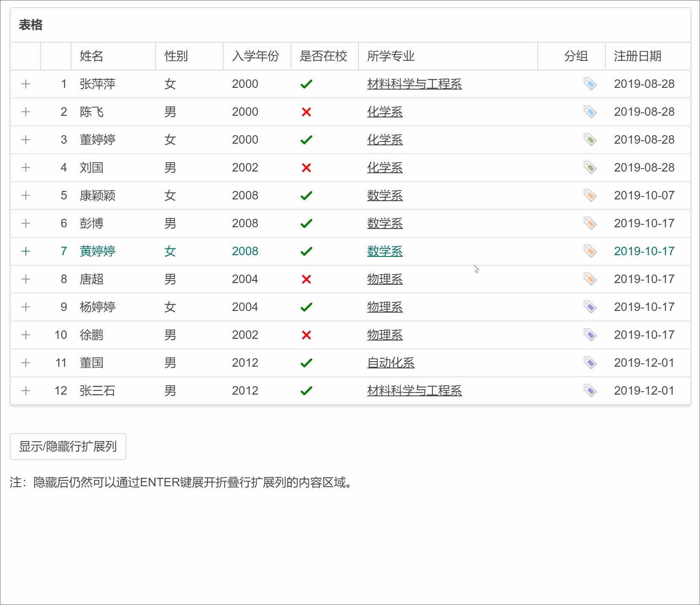Screen dimensions: 700x605
Task: Expand row 11 董国 with plus icon
Action: (x=26, y=363)
